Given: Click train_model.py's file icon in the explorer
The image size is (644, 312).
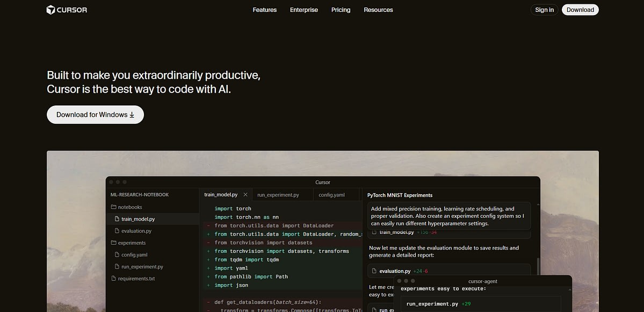Looking at the screenshot, I should (x=118, y=218).
